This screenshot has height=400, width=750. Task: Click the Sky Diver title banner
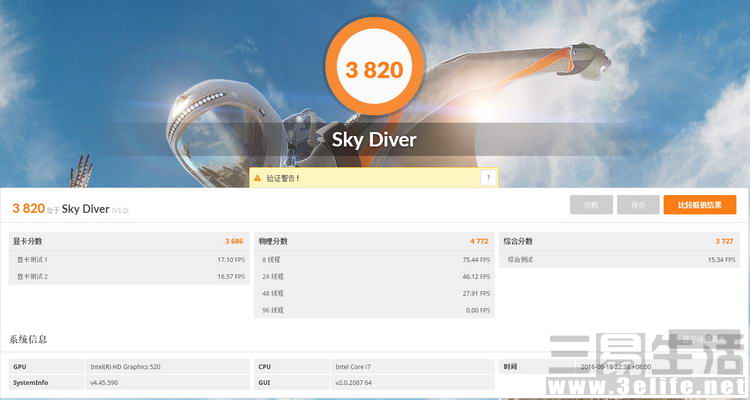click(x=374, y=140)
